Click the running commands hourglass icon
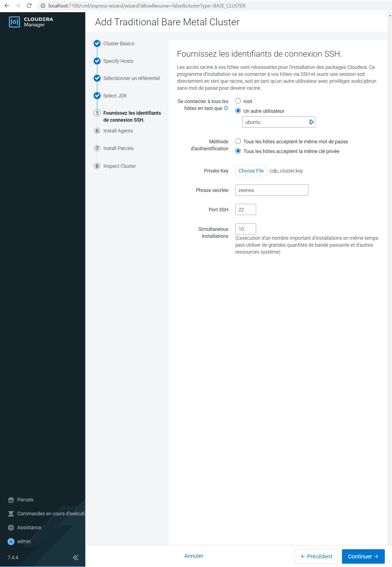The width and height of the screenshot is (392, 567). (x=11, y=514)
